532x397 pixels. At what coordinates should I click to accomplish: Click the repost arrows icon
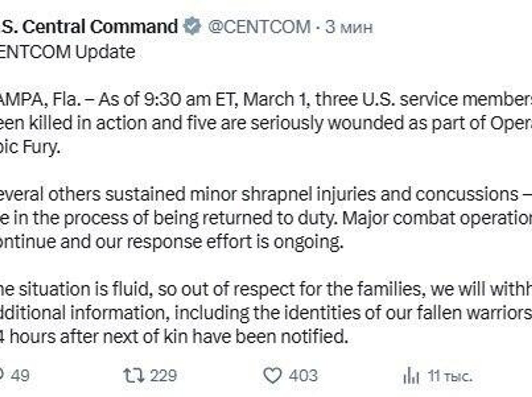[x=134, y=376]
